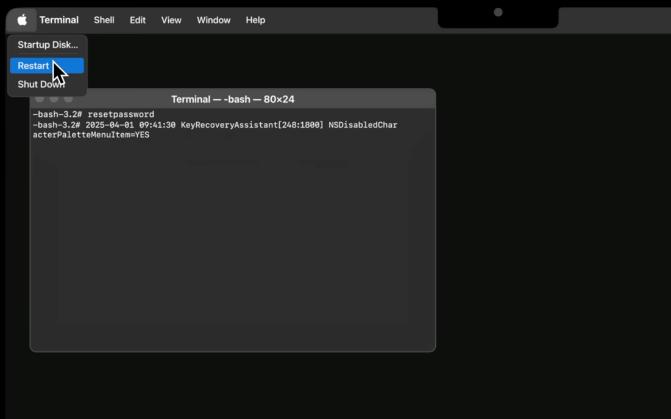Click the Terminal window's dimmed minimize button
671x419 pixels.
pos(54,99)
